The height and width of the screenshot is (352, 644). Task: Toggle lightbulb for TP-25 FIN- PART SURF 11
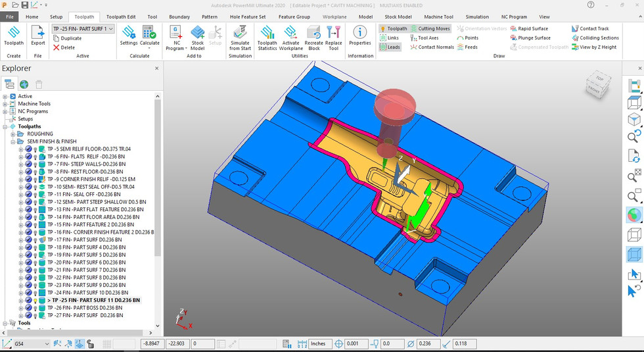35,301
